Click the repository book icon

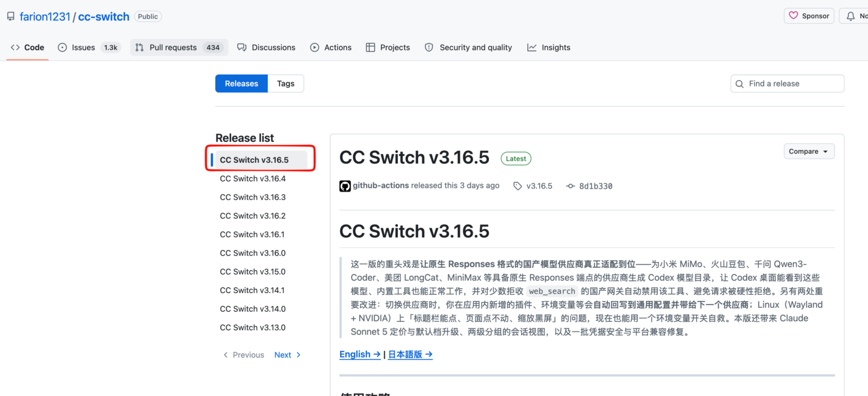10,16
